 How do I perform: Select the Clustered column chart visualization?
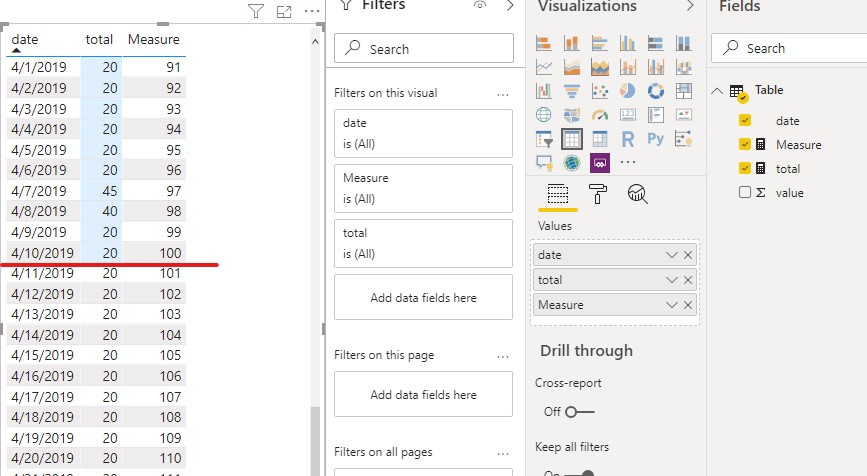click(628, 43)
